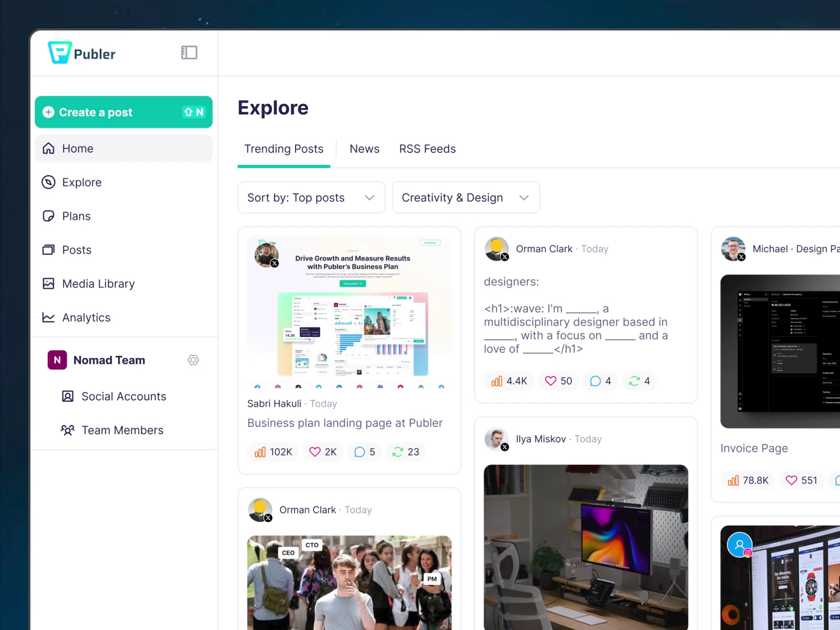
Task: Open comments on the Sabri Hakuli post
Action: 360,452
